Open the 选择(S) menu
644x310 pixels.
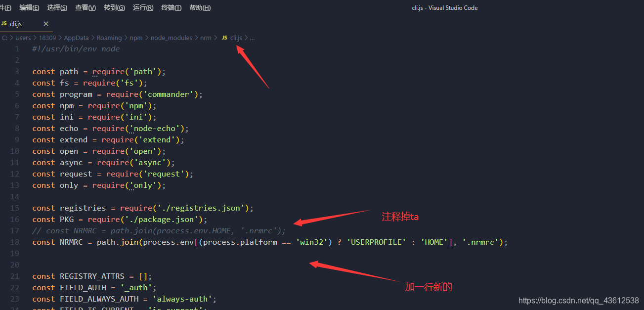pos(57,7)
